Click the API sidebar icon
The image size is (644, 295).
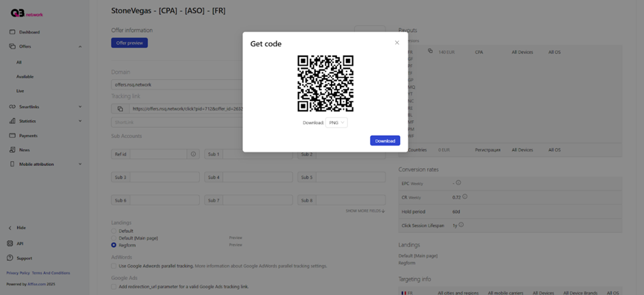[x=10, y=244]
